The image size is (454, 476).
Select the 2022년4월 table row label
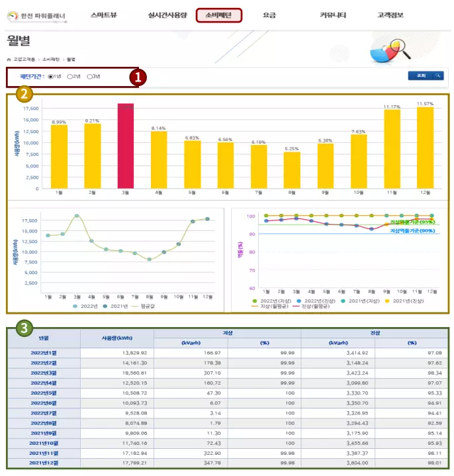click(x=44, y=383)
